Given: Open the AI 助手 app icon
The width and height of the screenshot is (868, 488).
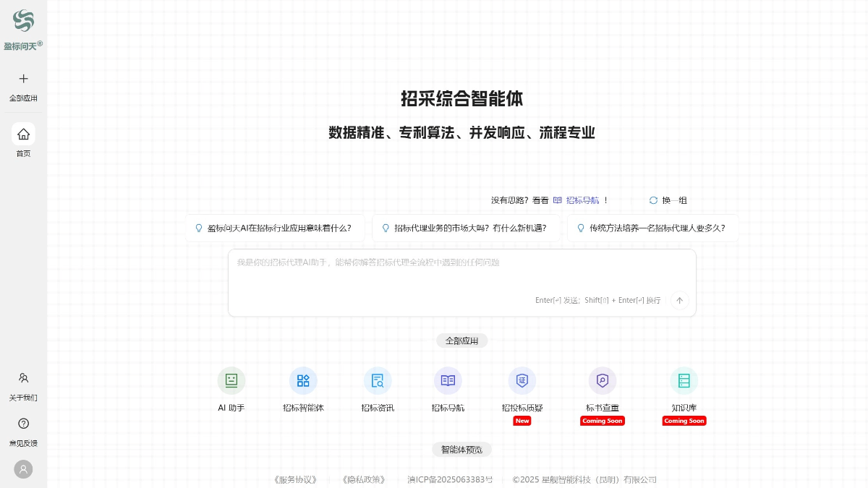Looking at the screenshot, I should point(231,380).
